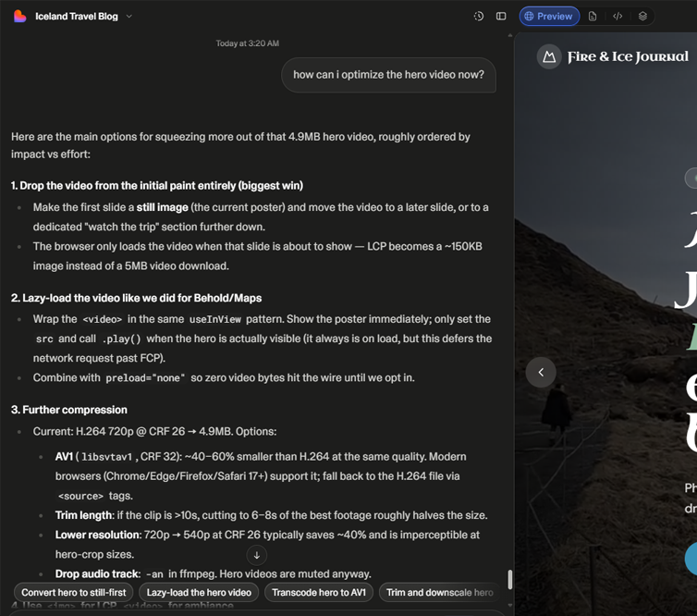Click the 'useInView' code snippet
Screen dimensions: 697x616
point(215,319)
